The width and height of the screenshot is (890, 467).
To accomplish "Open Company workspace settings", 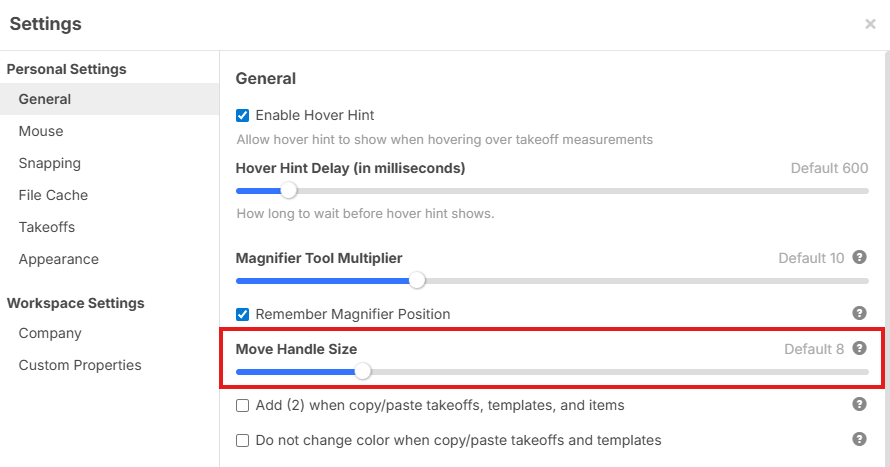I will 50,333.
